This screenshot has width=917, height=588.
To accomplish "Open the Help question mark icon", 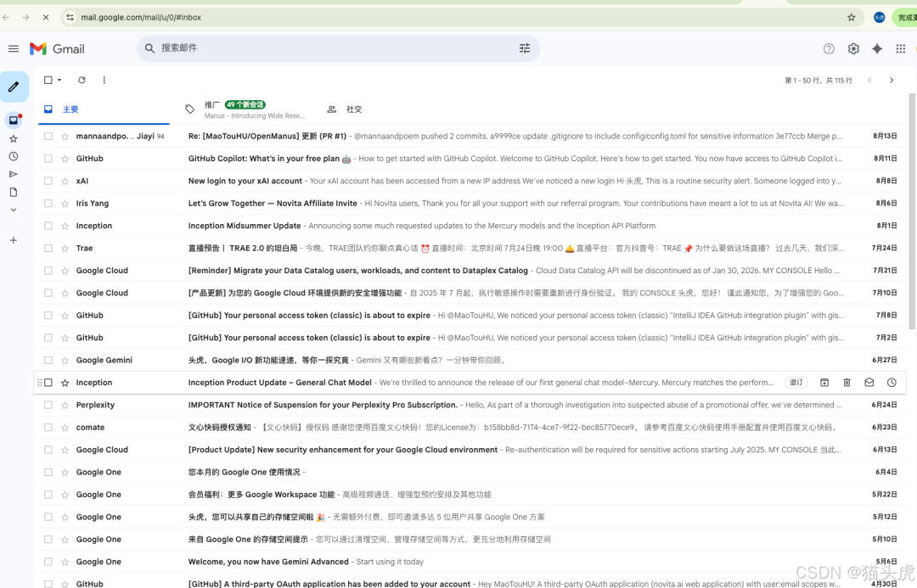I will click(829, 49).
